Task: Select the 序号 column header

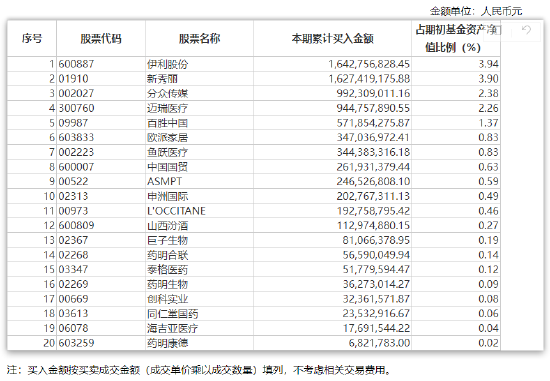Action: click(x=32, y=38)
